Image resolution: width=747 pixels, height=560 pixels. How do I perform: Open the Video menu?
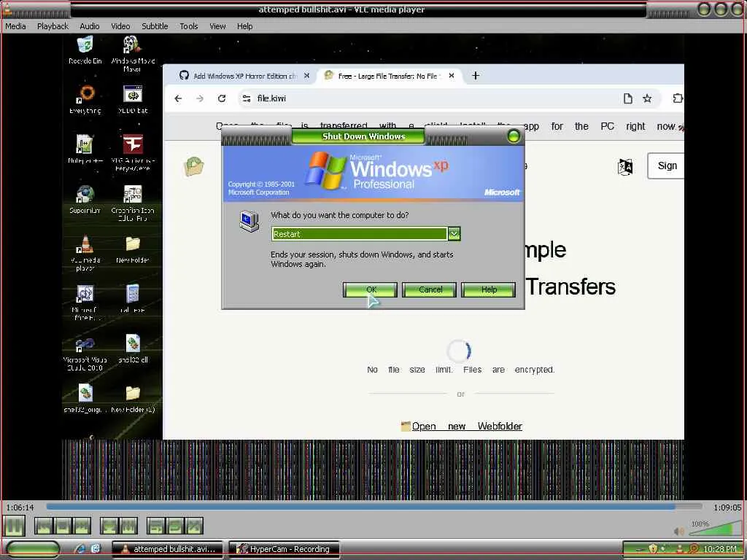pyautogui.click(x=120, y=26)
